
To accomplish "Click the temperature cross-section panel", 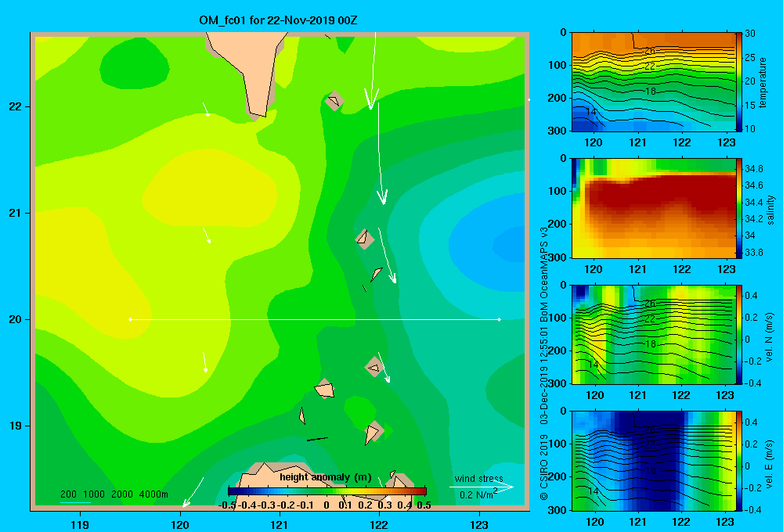I will tap(653, 82).
